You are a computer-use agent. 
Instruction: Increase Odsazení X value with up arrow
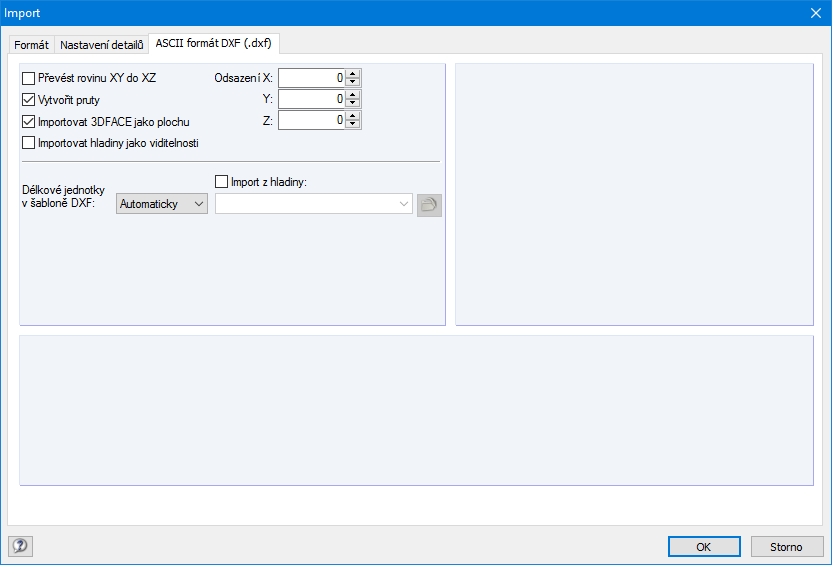[353, 74]
